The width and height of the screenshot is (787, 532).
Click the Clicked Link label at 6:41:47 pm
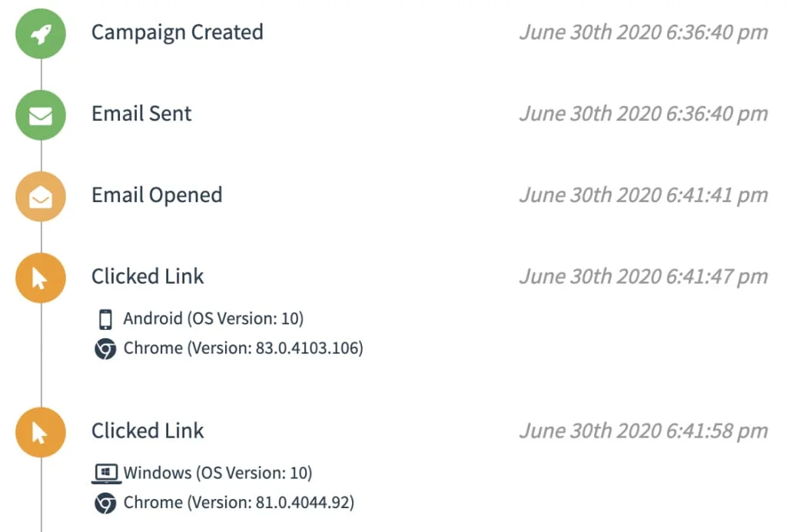click(148, 277)
